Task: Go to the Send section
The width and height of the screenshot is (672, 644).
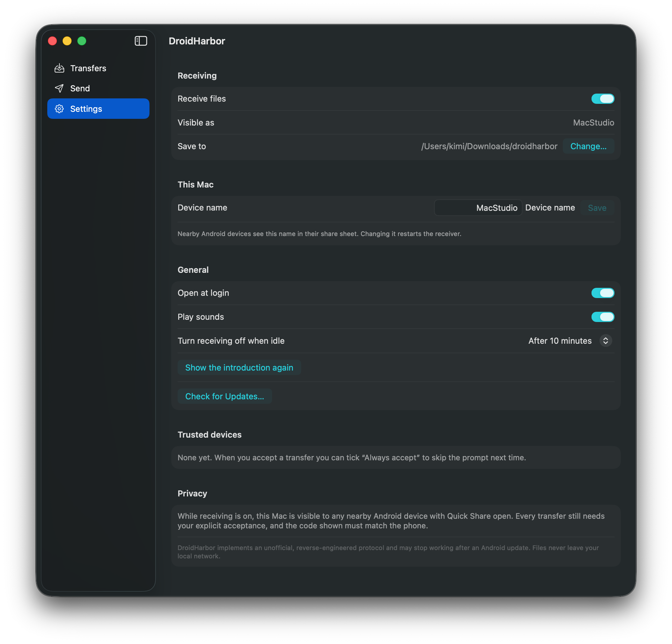Action: pyautogui.click(x=98, y=88)
